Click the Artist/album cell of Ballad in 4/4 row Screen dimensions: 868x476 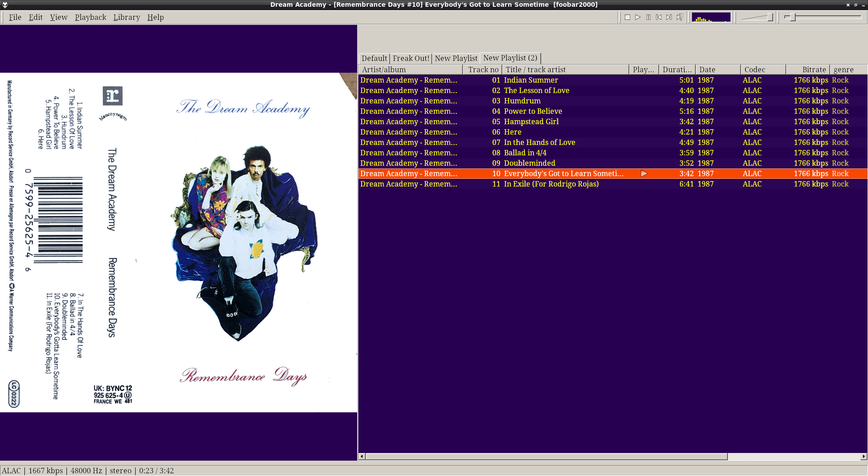point(409,153)
